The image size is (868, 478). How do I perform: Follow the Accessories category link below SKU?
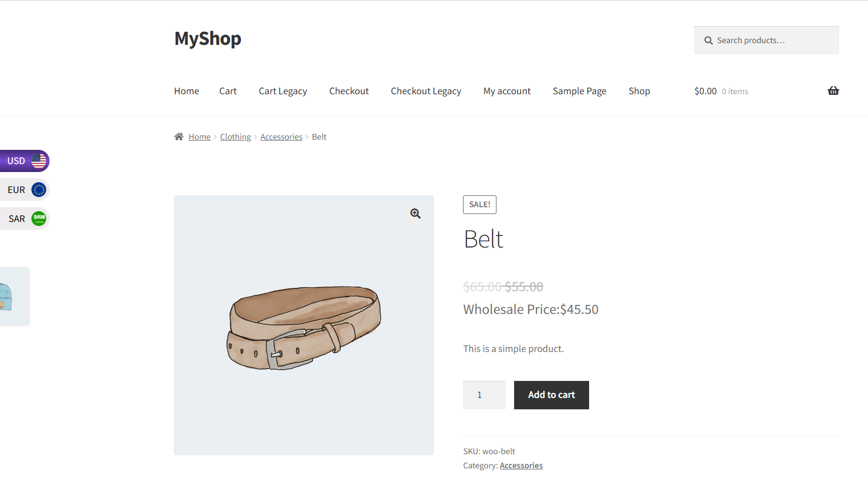[x=521, y=466]
